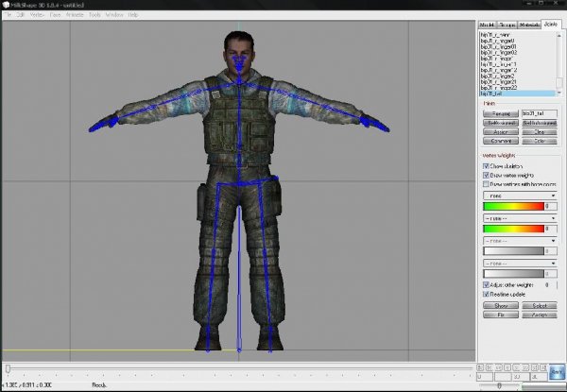Switch to the Groups tab
The height and width of the screenshot is (392, 567).
507,25
